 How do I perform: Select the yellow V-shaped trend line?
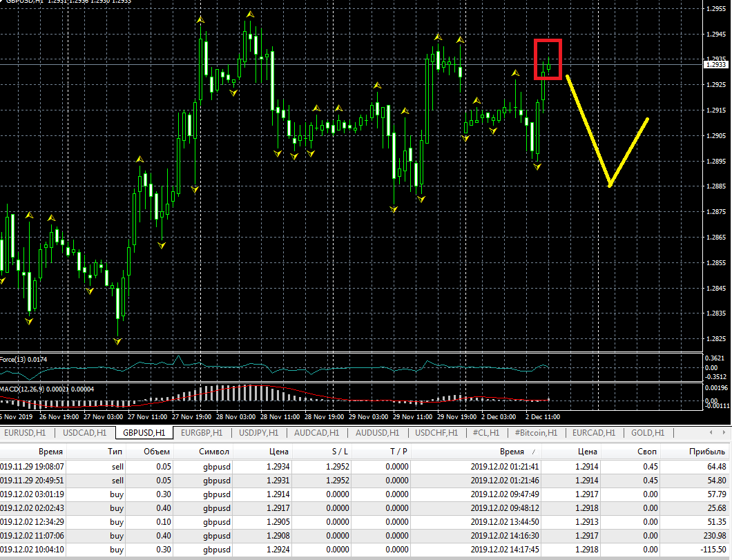[588, 131]
